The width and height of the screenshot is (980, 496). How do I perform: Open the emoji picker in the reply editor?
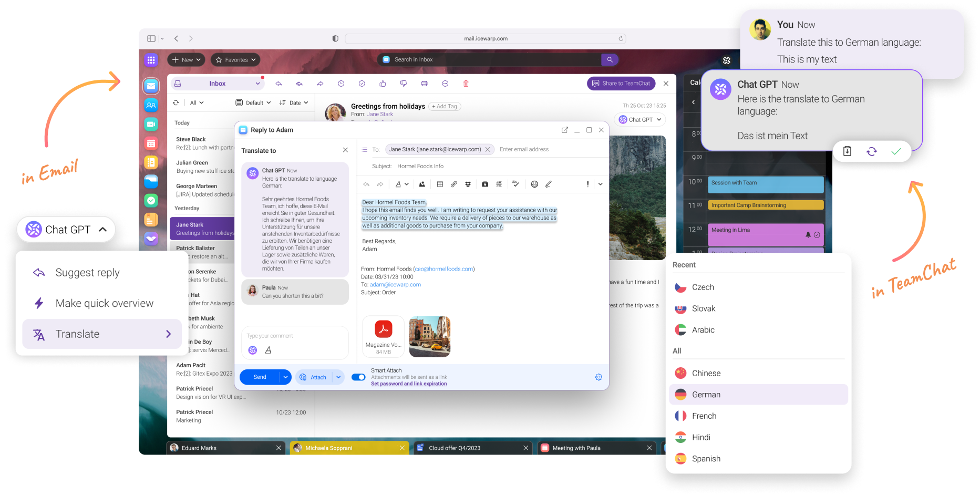tap(534, 184)
